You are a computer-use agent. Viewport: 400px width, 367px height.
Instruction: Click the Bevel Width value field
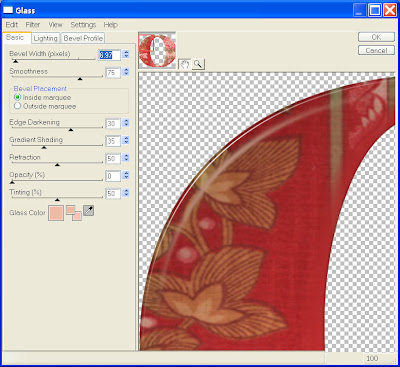pos(109,55)
